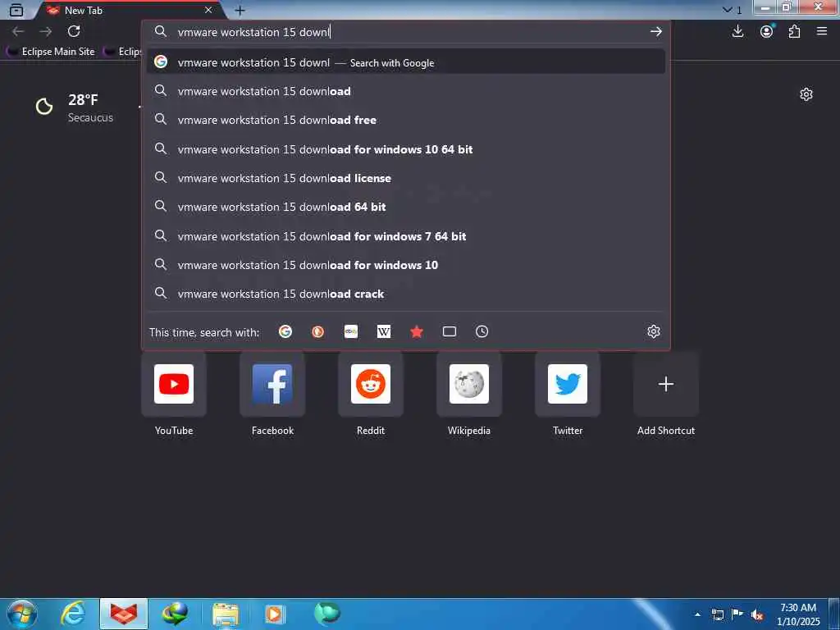Image resolution: width=840 pixels, height=630 pixels.
Task: Switch to the New Tab tab
Action: 129,10
